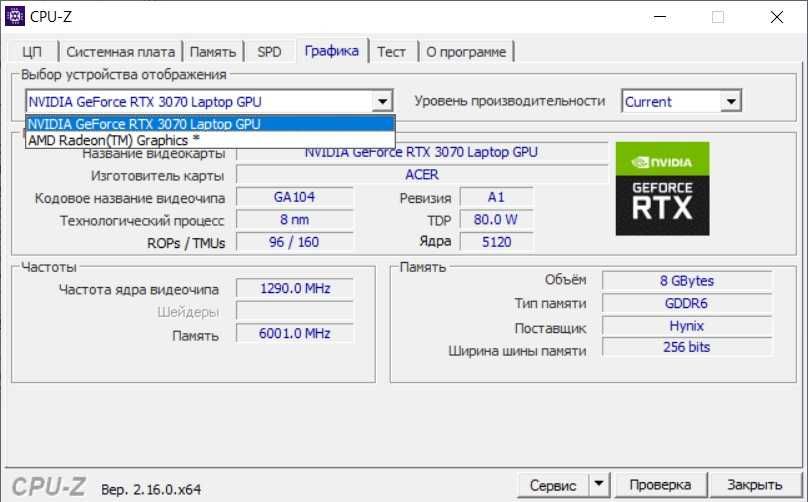808x502 pixels.
Task: Click the memory vendor Hynix
Action: (687, 326)
